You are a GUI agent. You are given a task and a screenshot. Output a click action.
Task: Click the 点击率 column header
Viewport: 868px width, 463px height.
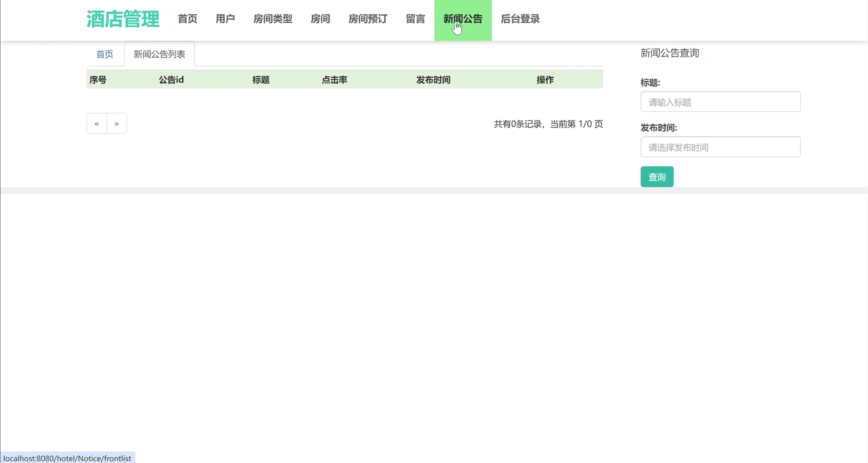[334, 80]
